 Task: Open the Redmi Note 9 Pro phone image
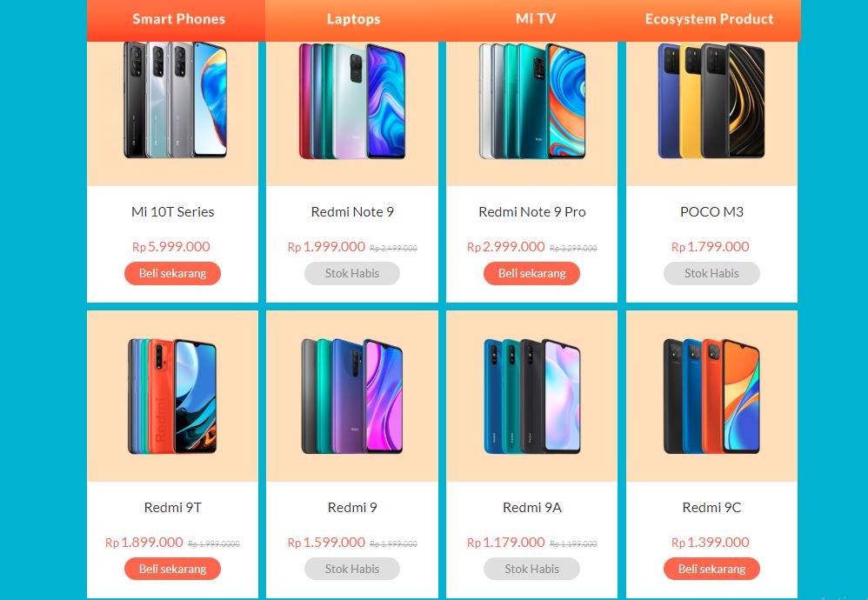click(x=532, y=101)
